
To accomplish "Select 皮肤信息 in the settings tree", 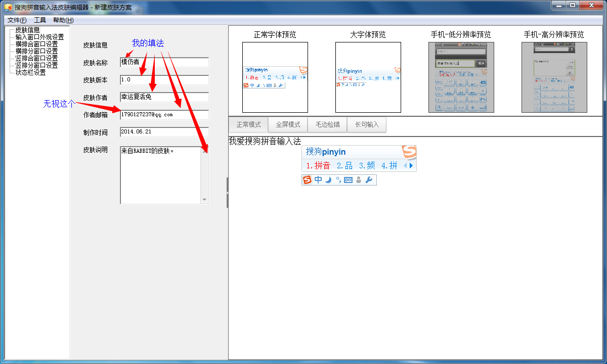I will click(x=28, y=30).
